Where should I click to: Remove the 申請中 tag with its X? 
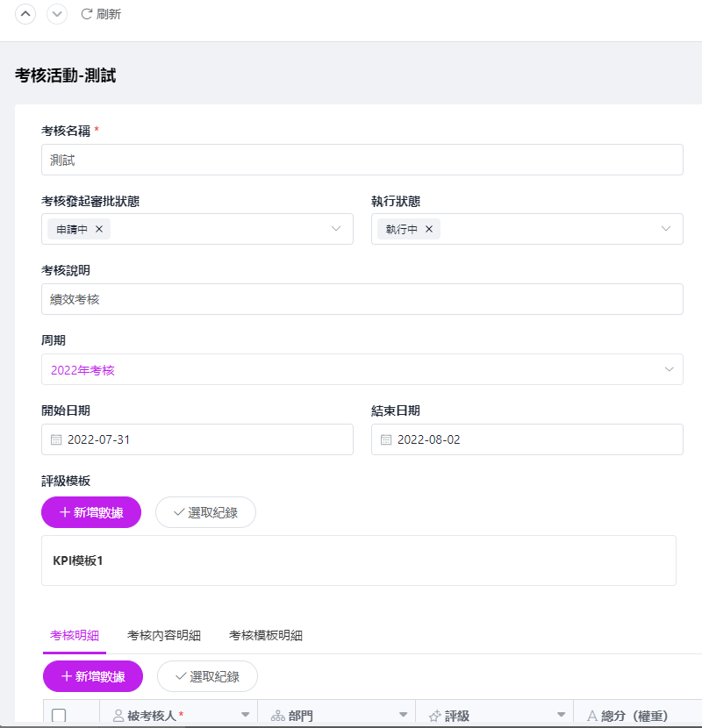click(99, 229)
